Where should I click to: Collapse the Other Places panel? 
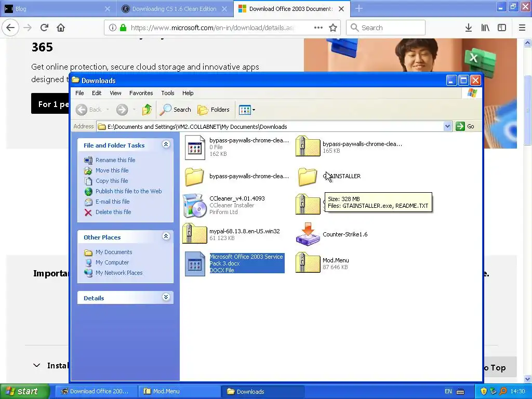click(166, 236)
